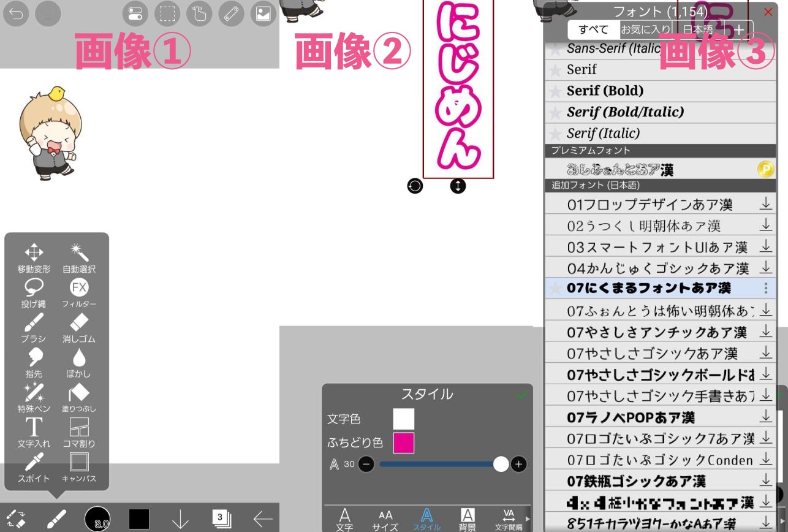Tap the redo arrow button

coord(48,13)
